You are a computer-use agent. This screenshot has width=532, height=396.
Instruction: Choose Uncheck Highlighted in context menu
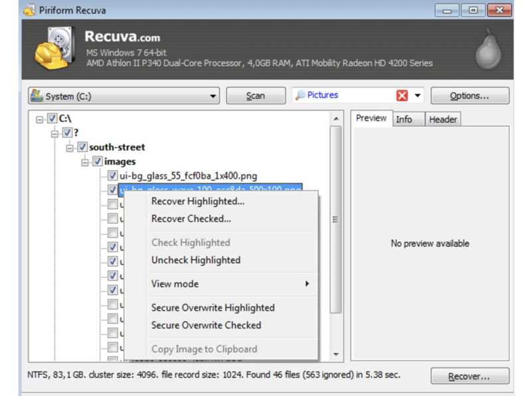(x=196, y=260)
